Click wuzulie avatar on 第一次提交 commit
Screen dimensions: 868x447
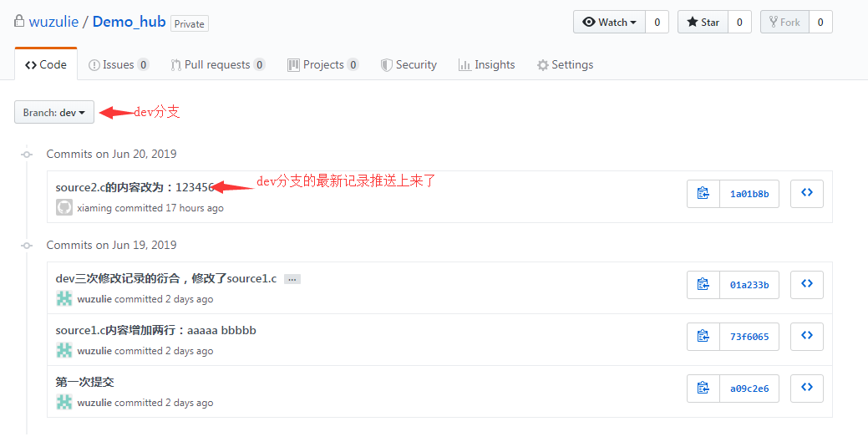[x=64, y=402]
